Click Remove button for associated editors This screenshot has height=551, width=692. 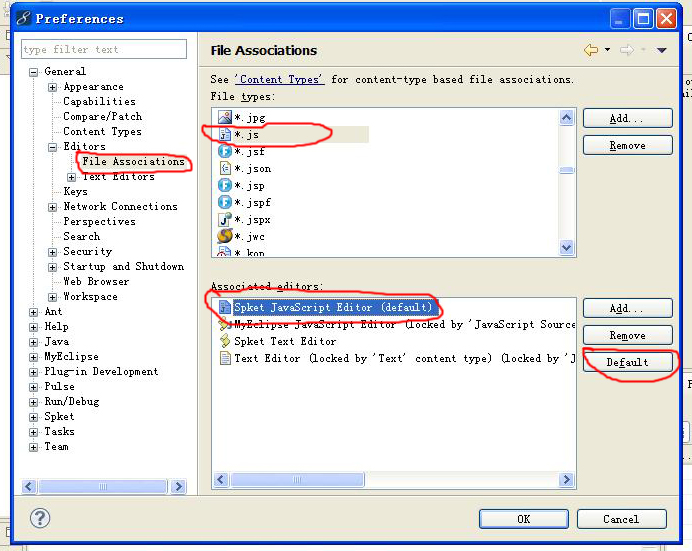tap(628, 335)
